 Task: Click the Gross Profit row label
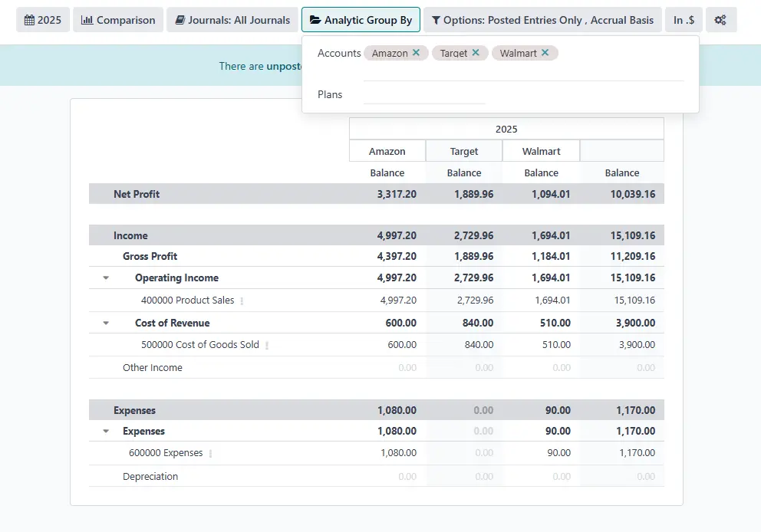(150, 256)
